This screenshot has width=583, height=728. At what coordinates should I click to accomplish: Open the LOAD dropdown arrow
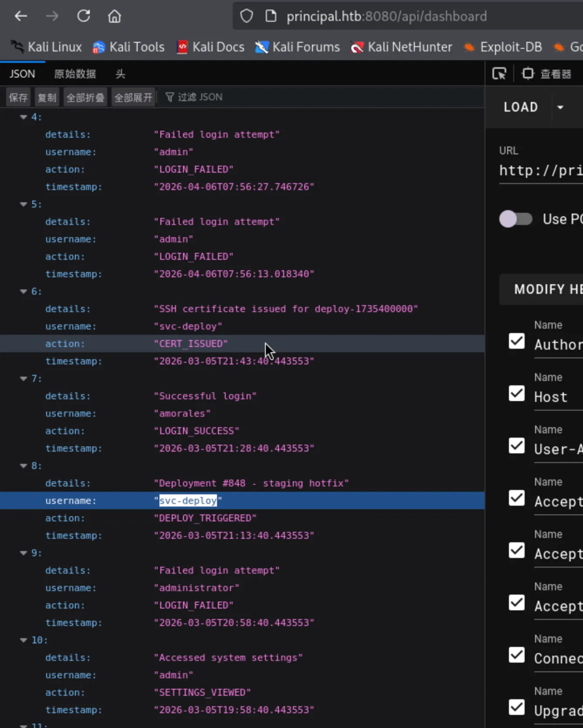(x=560, y=107)
